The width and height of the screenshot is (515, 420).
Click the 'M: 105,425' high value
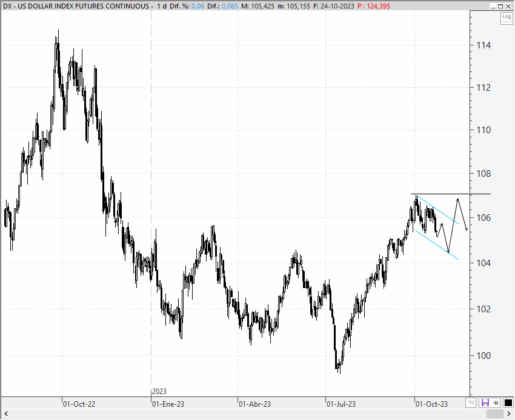(258, 6)
